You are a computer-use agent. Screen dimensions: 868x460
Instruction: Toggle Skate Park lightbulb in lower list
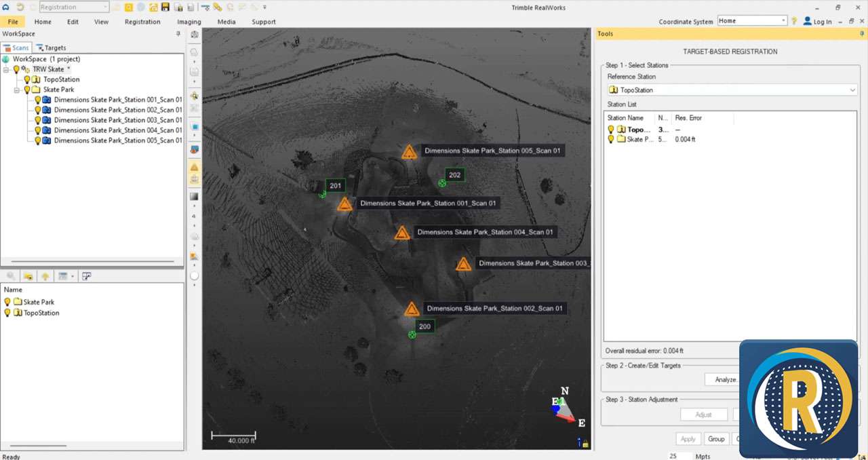[x=7, y=302]
